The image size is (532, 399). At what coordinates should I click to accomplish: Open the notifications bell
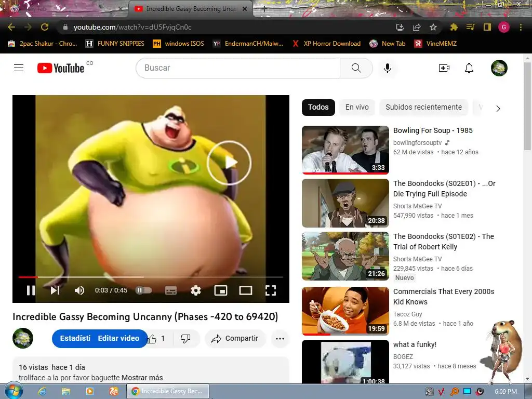469,68
